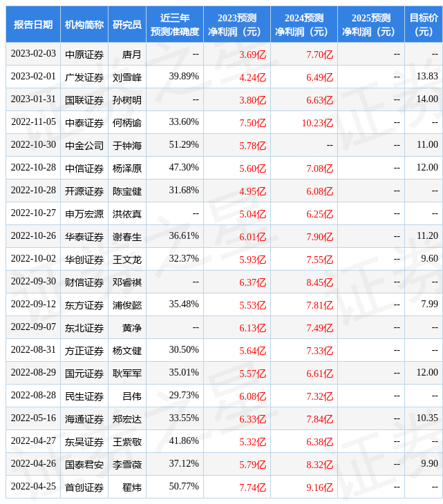This screenshot has width=443, height=504.
Task: Click the accuracy value 41.86%
Action: click(184, 441)
